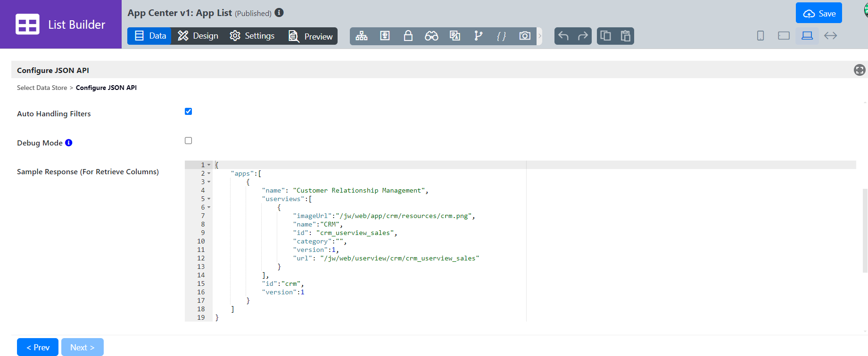Click the redo arrow button
868x356 pixels.
pyautogui.click(x=583, y=36)
